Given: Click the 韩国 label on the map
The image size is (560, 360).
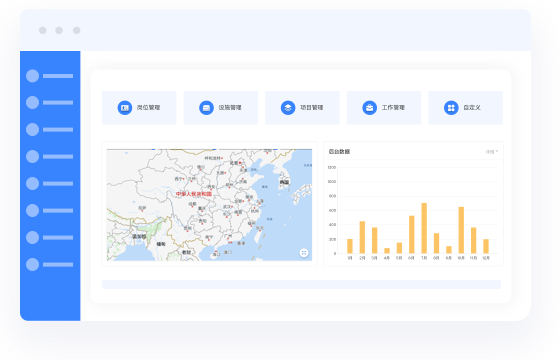Looking at the screenshot, I should [x=284, y=182].
